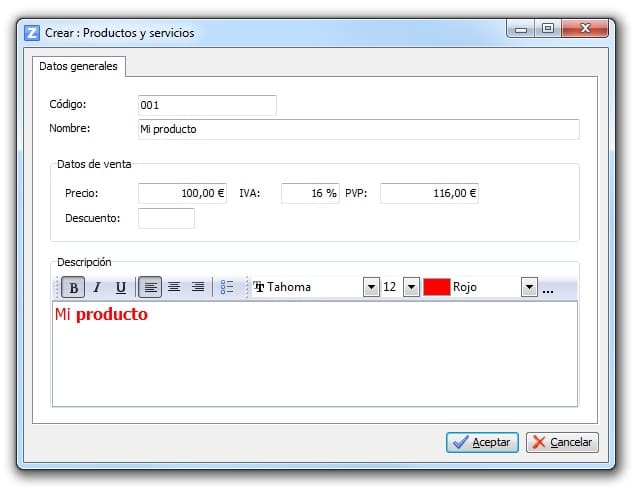The height and width of the screenshot is (488, 641).
Task: Click the ellipsis for more colors
Action: click(548, 291)
